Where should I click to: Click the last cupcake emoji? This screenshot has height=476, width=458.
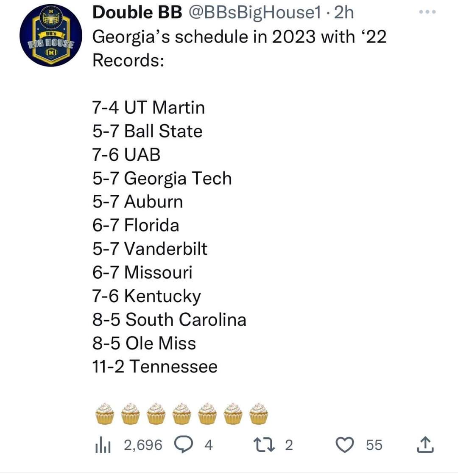(x=259, y=414)
